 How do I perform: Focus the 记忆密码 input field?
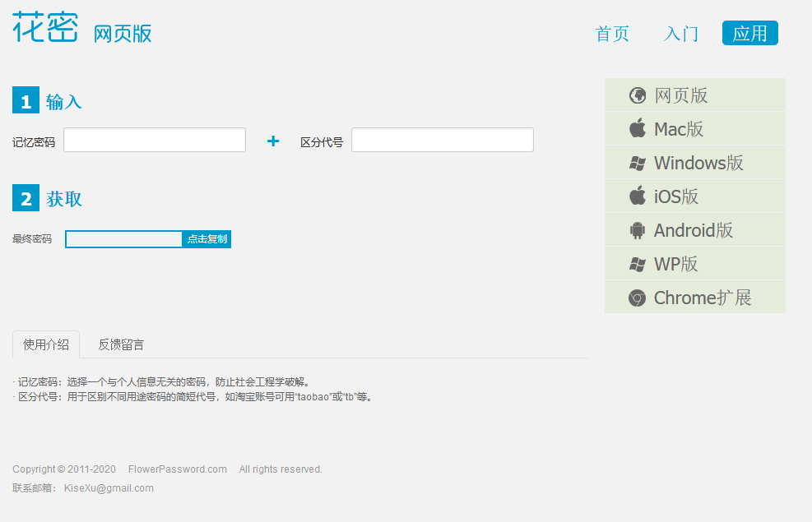[155, 141]
